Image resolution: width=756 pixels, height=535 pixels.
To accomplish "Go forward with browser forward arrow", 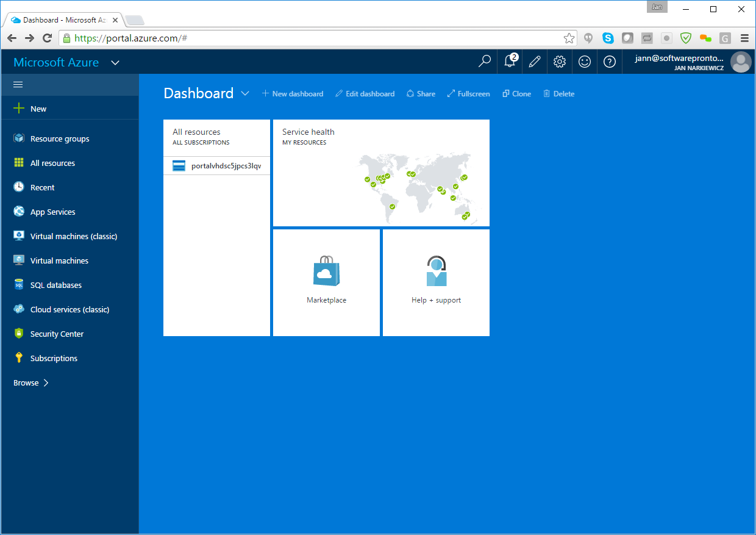I will pyautogui.click(x=29, y=38).
